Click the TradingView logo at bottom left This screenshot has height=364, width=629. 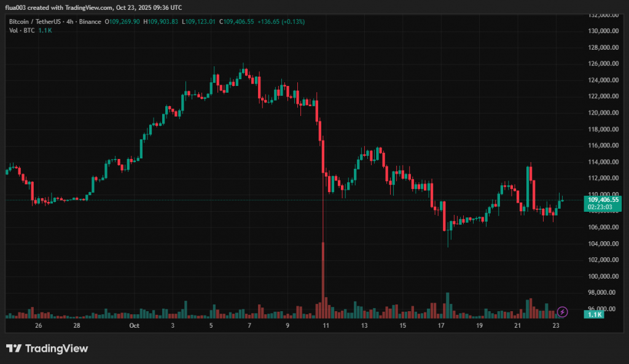click(x=47, y=349)
